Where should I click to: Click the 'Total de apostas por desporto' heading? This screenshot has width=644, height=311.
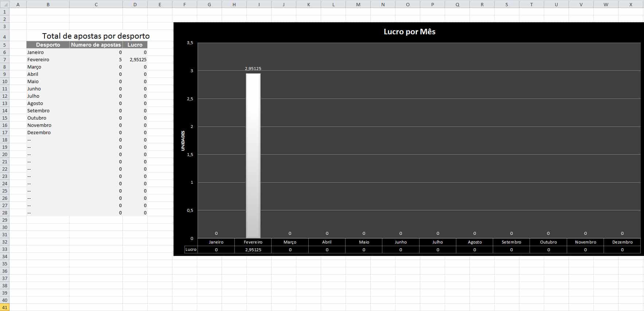[96, 36]
